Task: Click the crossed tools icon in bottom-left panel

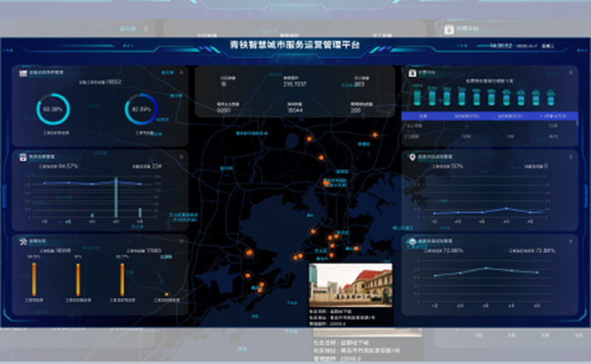Action: (20, 240)
